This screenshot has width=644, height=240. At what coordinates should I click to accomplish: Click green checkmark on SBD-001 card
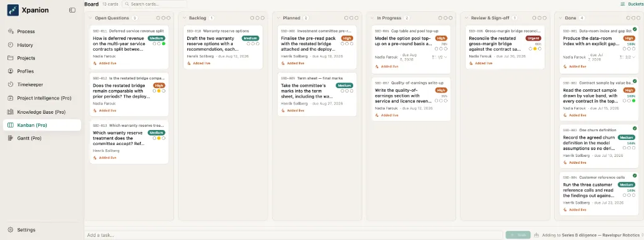[635, 29]
